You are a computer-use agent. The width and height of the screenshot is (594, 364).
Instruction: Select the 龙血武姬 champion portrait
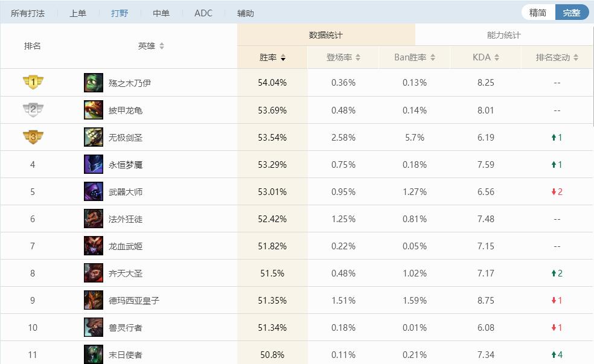click(93, 246)
